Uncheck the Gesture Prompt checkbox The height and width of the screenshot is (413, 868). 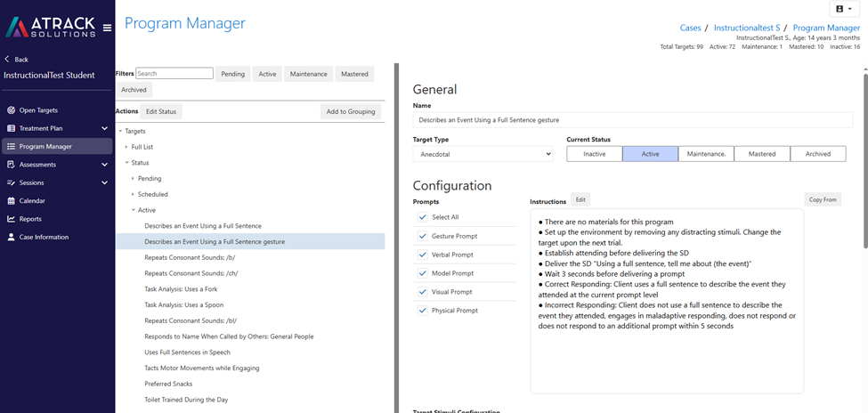pos(423,236)
